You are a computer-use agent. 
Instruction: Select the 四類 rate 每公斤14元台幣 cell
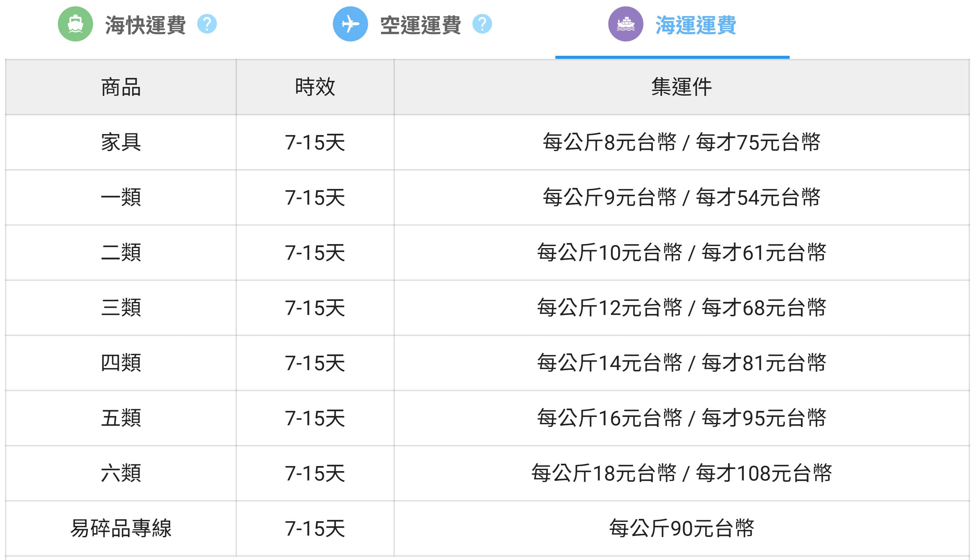coord(610,363)
